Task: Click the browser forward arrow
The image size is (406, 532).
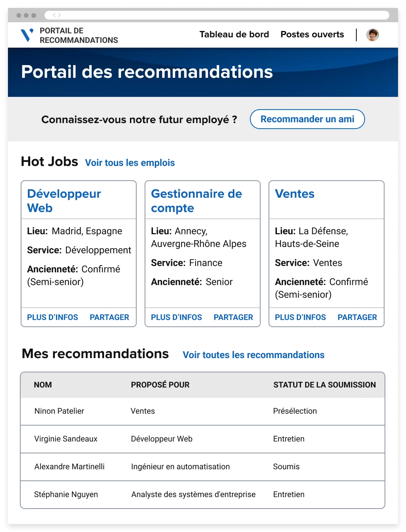Action: [60, 15]
